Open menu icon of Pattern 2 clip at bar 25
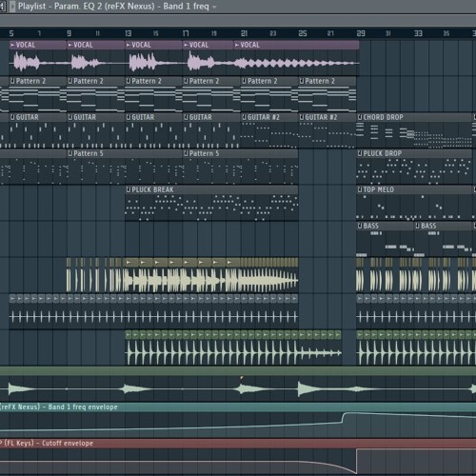This screenshot has width=476, height=476. point(302,81)
